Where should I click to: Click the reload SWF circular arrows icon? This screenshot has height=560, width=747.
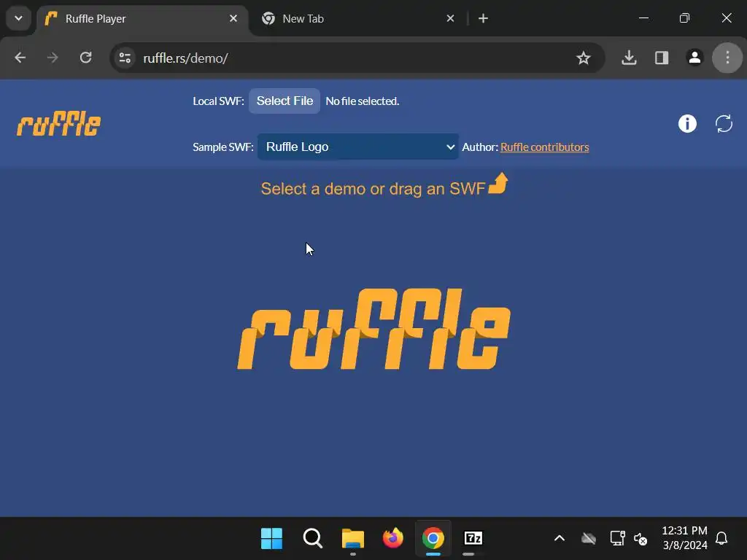[724, 124]
